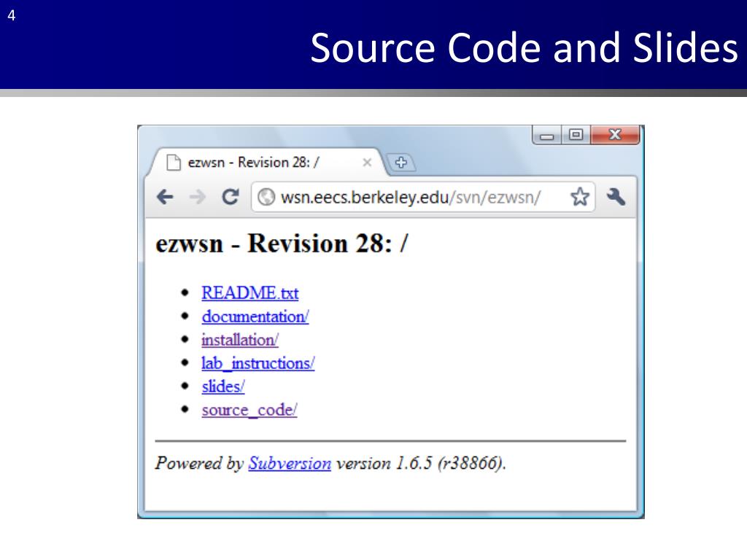Follow the Subversion link in footer
Image resolution: width=747 pixels, height=560 pixels.
(x=290, y=463)
